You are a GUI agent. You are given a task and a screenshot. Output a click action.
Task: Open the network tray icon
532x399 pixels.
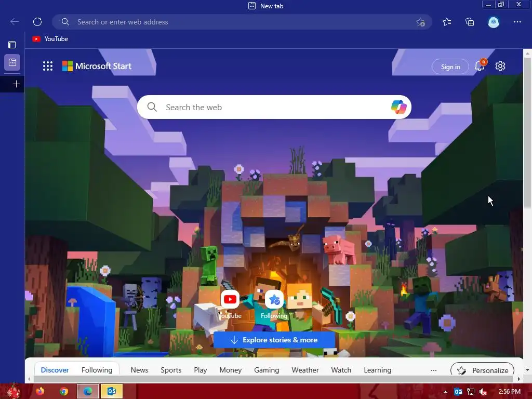[x=471, y=392]
